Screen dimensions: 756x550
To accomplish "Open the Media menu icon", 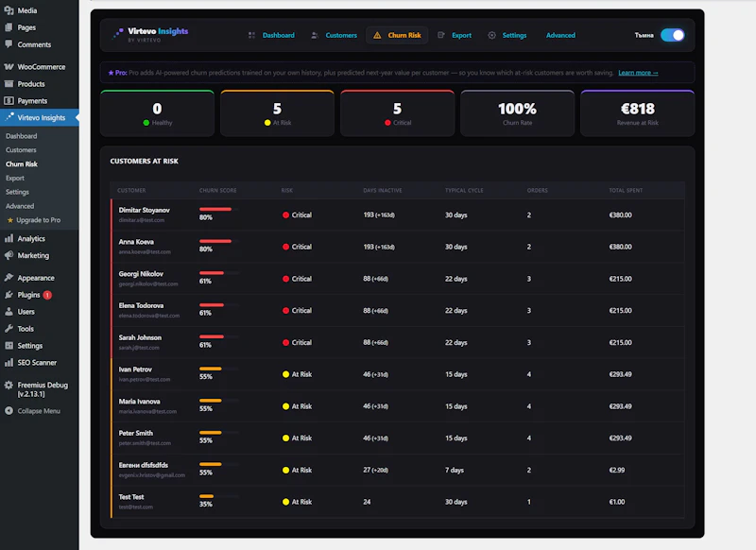I will pyautogui.click(x=9, y=10).
